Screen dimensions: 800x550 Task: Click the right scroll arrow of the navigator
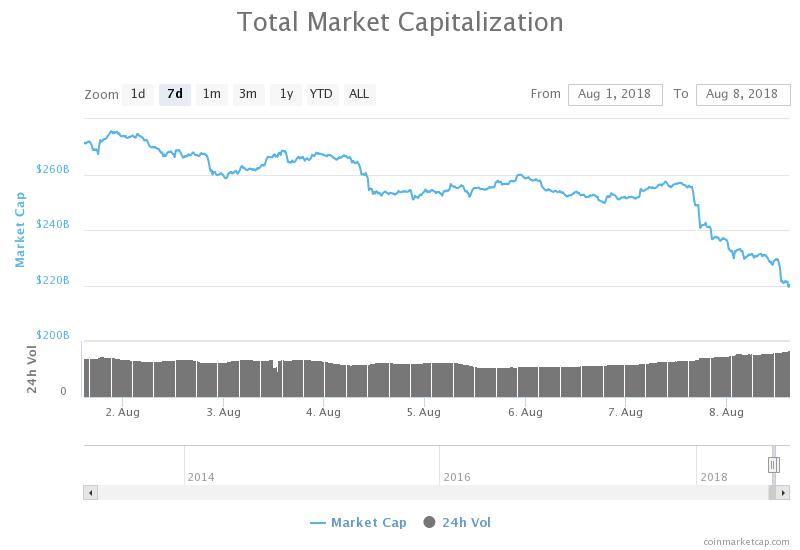[x=783, y=493]
